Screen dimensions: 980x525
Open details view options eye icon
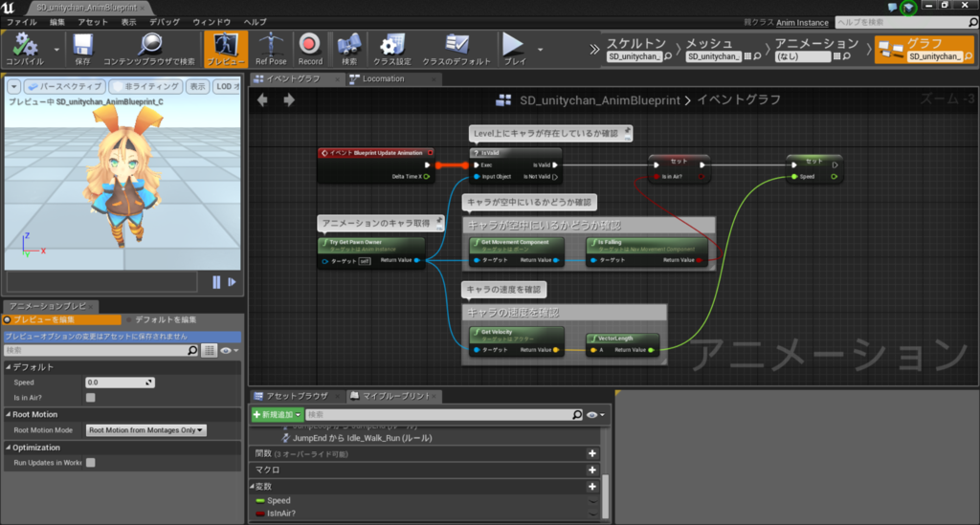(229, 351)
